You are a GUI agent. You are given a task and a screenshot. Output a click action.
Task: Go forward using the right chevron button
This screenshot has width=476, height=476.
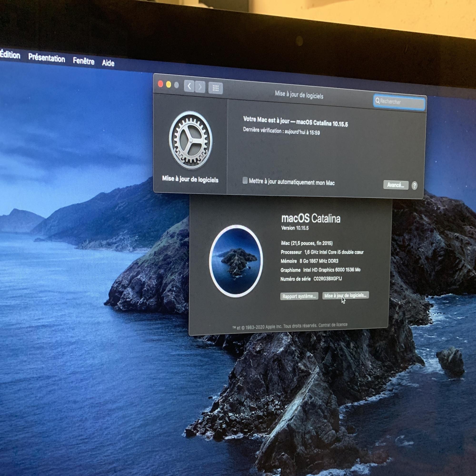(x=200, y=87)
